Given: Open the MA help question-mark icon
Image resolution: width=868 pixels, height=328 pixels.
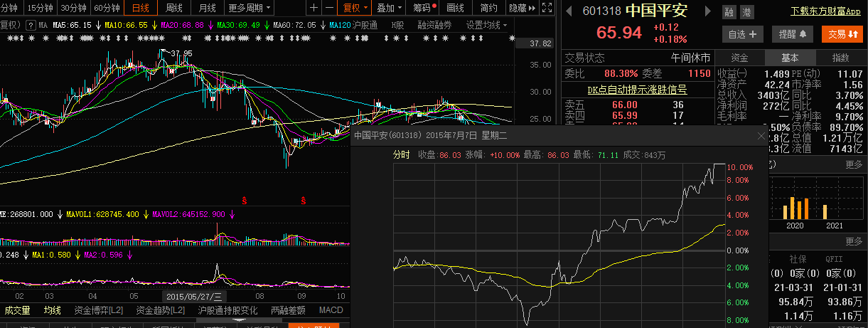Looking at the screenshot, I should tap(31, 25).
